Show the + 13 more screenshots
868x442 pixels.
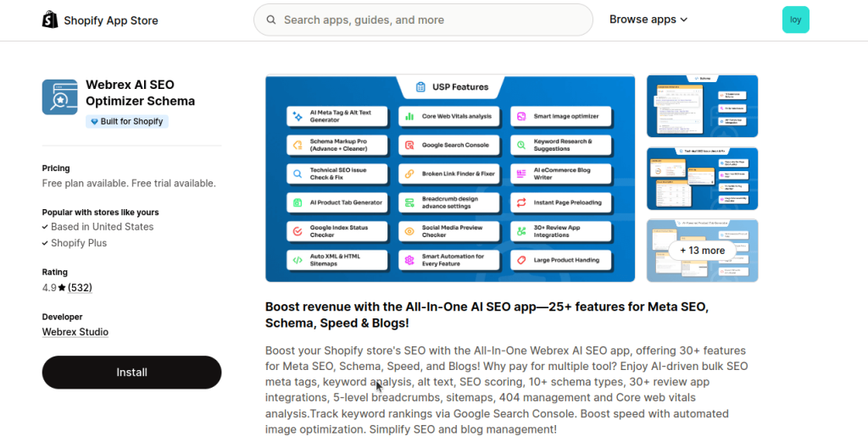(x=702, y=251)
